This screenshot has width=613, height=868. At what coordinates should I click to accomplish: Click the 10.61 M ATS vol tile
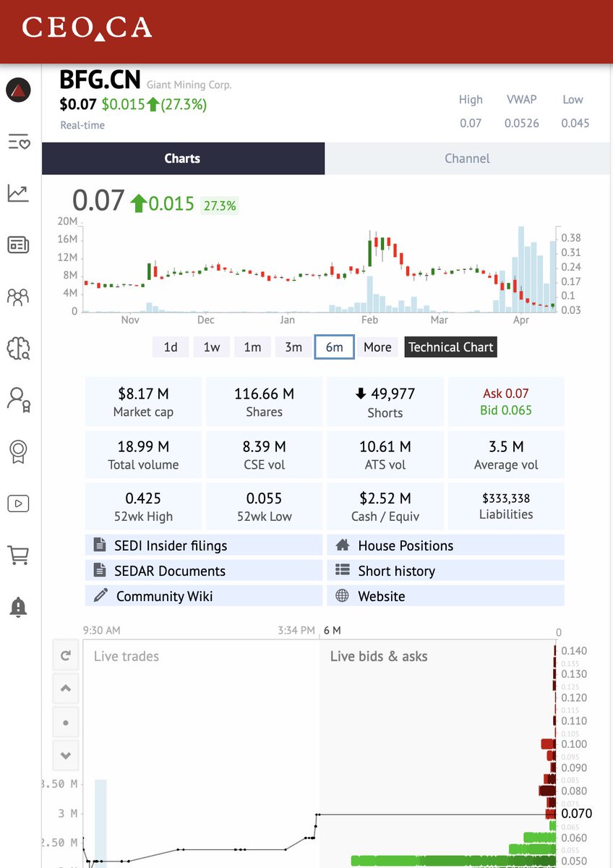coord(385,455)
